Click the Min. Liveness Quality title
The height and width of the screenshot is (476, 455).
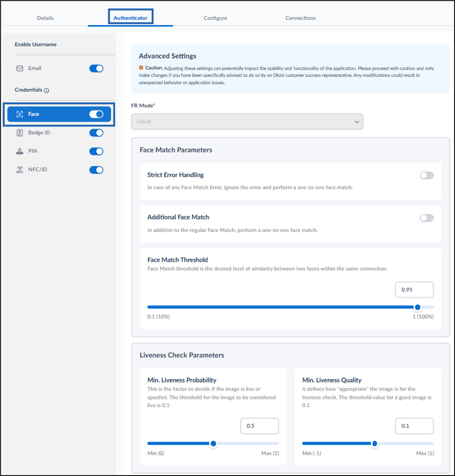coord(332,380)
